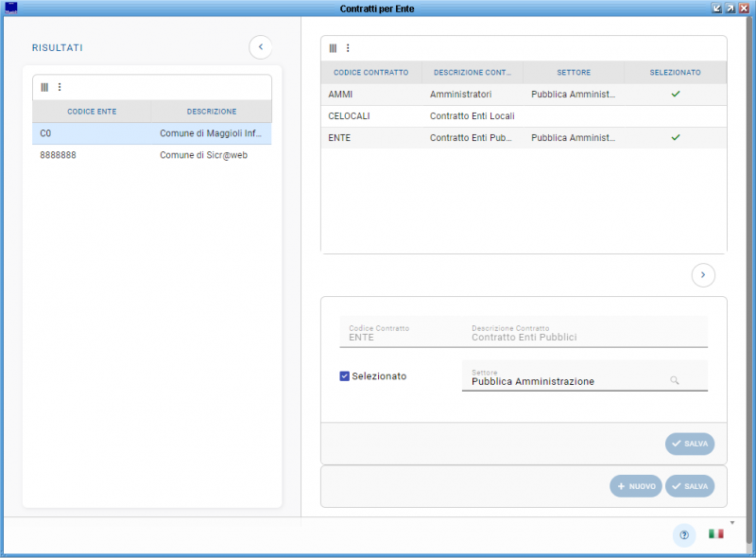Click the columns icon in the Risultati grid
The image size is (756, 558).
[44, 87]
